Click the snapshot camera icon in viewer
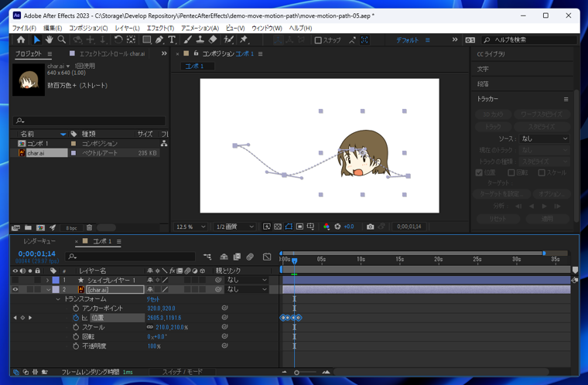Viewport: 588px width, 385px height. click(370, 227)
